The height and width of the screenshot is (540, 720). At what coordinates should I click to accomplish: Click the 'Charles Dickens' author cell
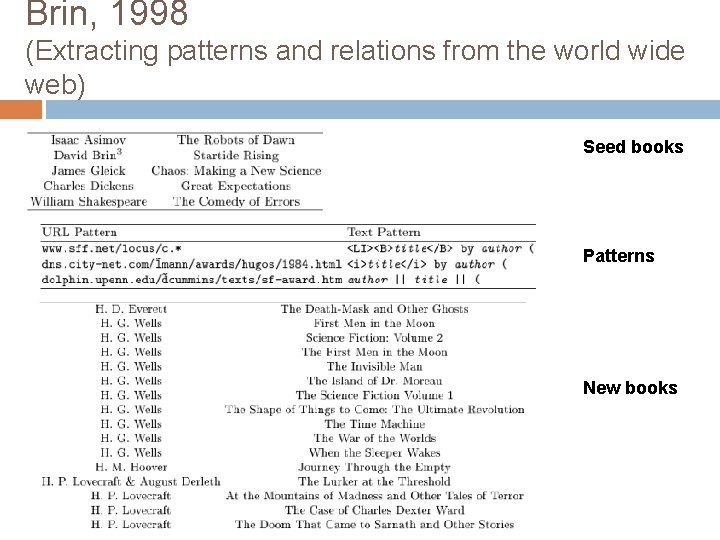[88, 186]
